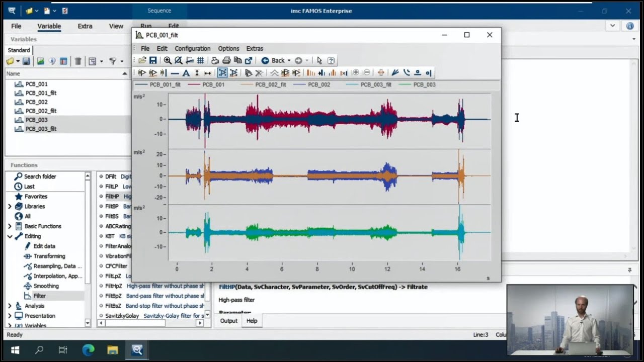Open the Edit menu in curve window
This screenshot has width=644, height=362.
click(x=162, y=49)
